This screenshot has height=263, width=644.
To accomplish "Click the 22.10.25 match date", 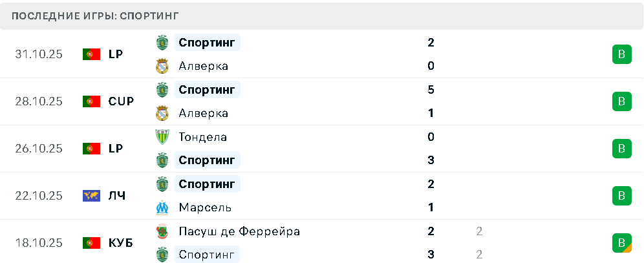I will pos(39,196).
